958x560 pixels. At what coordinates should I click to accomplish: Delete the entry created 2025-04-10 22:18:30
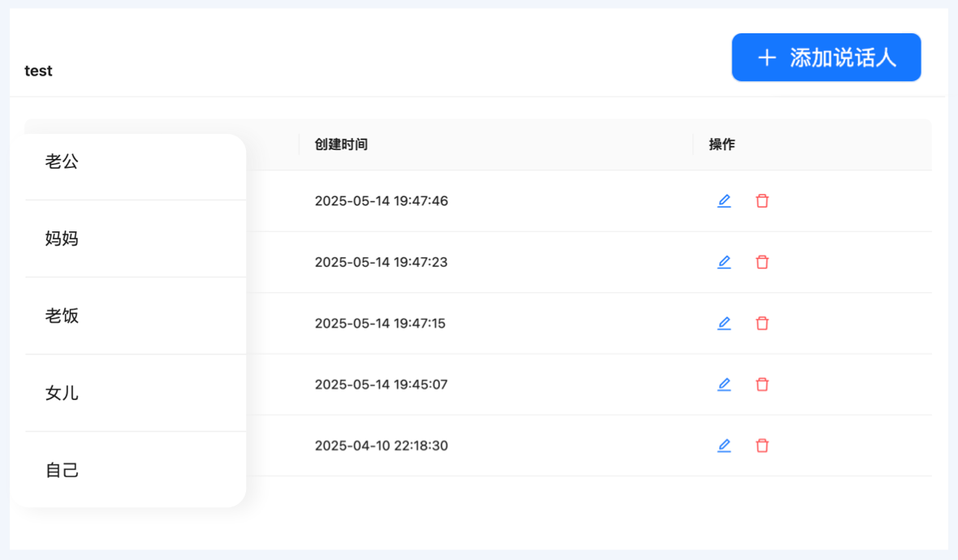pyautogui.click(x=762, y=446)
